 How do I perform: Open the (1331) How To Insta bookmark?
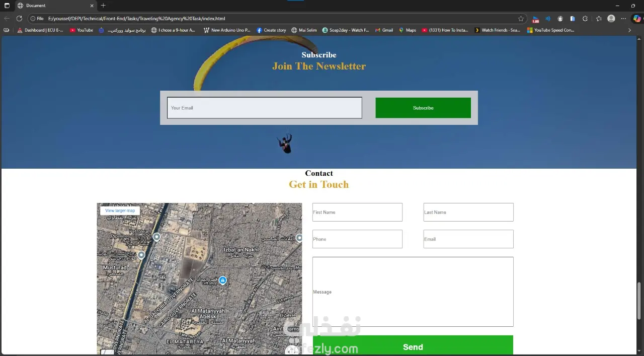445,30
